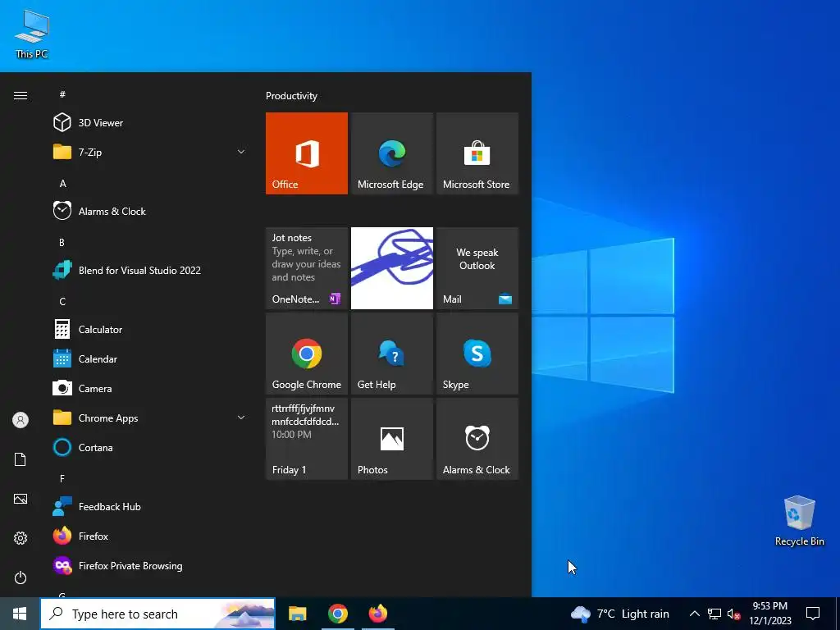This screenshot has width=840, height=630.
Task: Launch Cortana from the app list
Action: click(x=150, y=447)
